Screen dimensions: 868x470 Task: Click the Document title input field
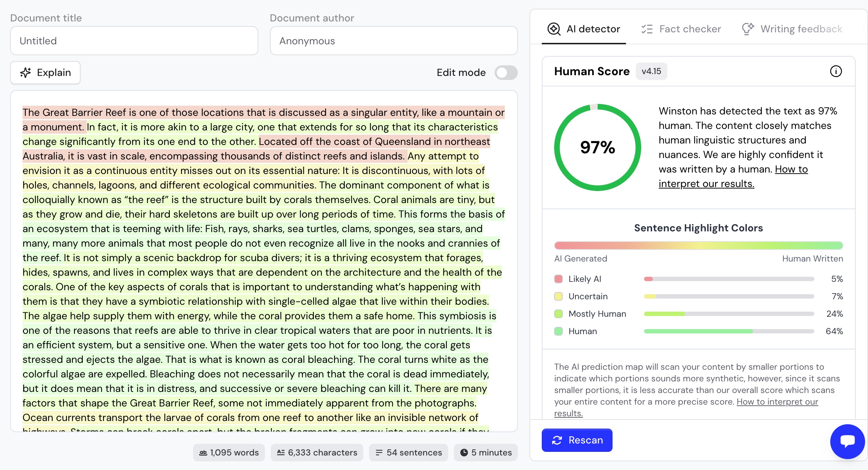(x=134, y=41)
